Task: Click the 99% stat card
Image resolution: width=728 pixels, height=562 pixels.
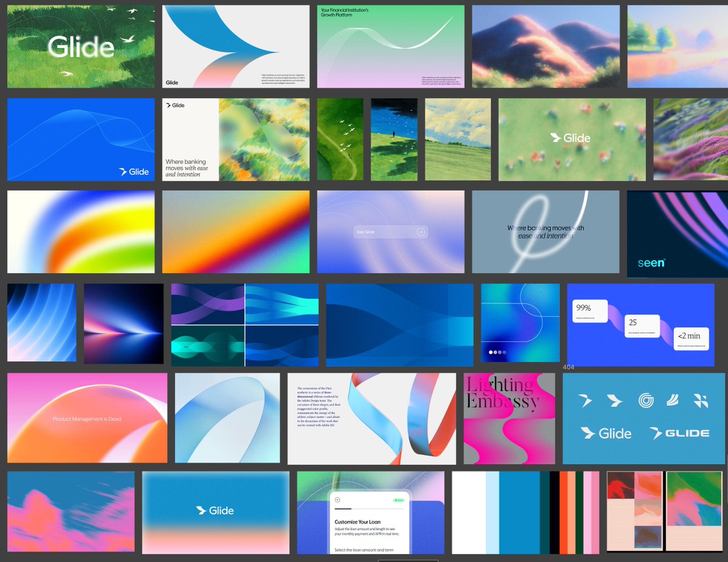Action: (590, 312)
